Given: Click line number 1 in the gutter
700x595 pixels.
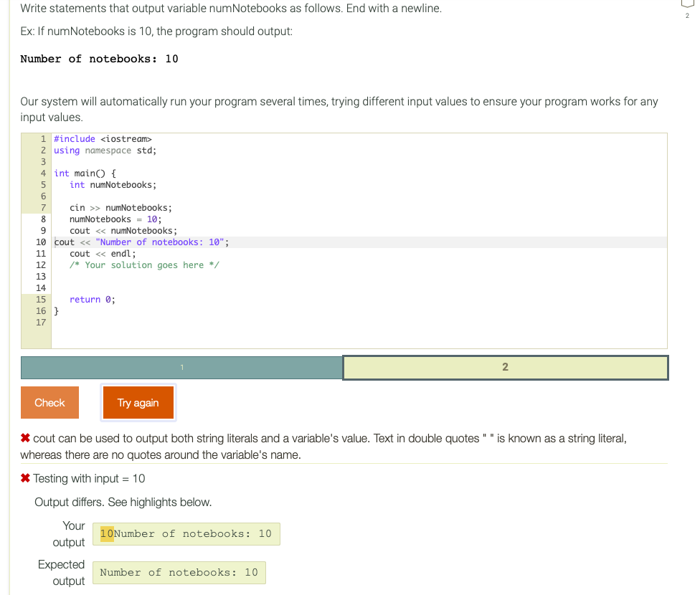Looking at the screenshot, I should click(x=42, y=138).
